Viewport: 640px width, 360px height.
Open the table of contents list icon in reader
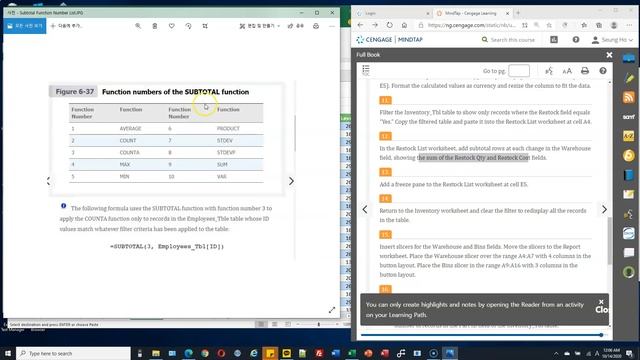coord(366,70)
